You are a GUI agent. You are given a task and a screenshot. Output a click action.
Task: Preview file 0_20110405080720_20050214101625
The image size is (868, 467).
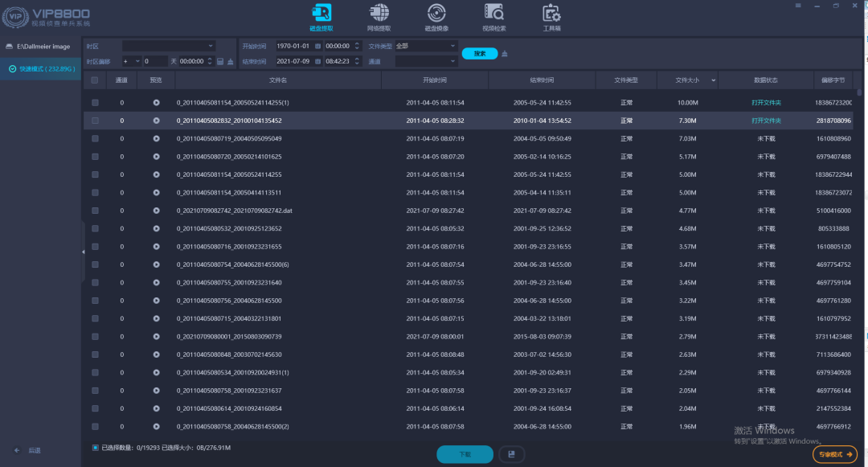coord(156,157)
